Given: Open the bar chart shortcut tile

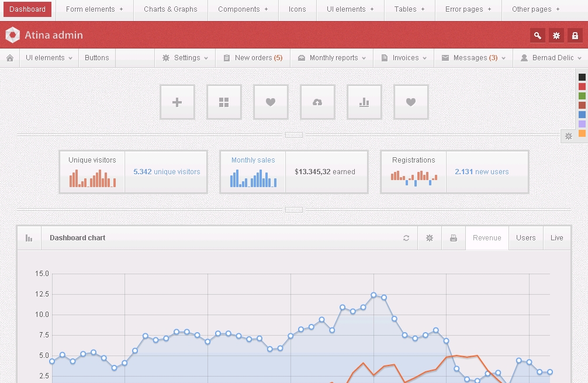Looking at the screenshot, I should 364,102.
